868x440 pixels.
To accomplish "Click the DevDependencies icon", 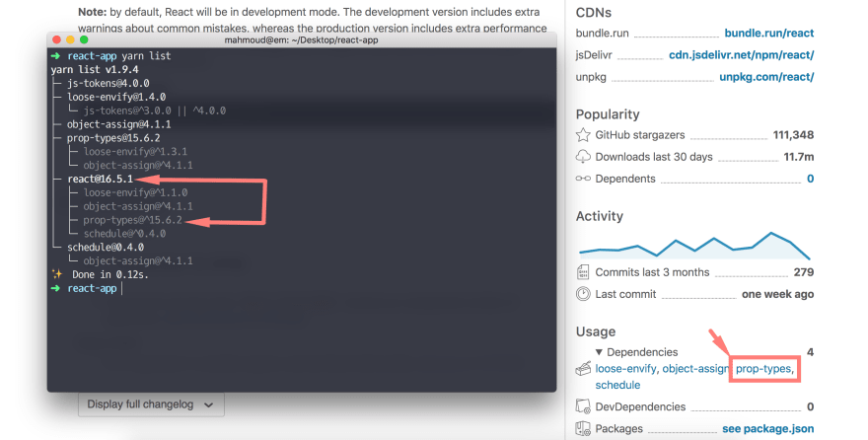I will click(583, 406).
